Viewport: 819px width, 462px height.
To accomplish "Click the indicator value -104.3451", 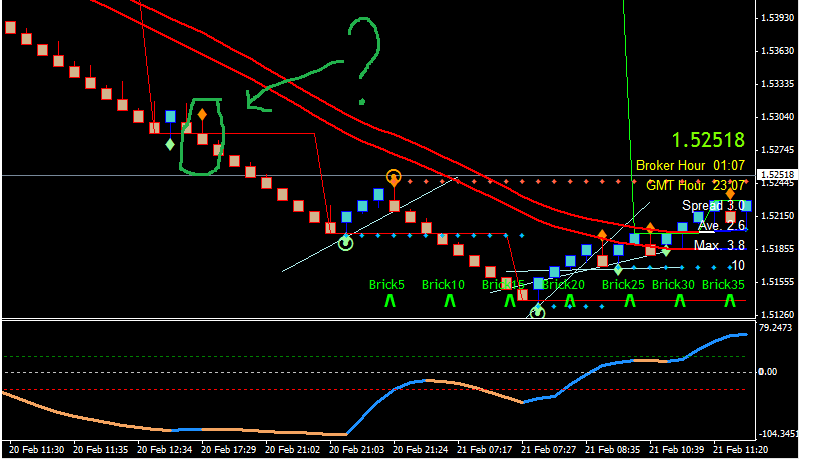I will (x=778, y=434).
